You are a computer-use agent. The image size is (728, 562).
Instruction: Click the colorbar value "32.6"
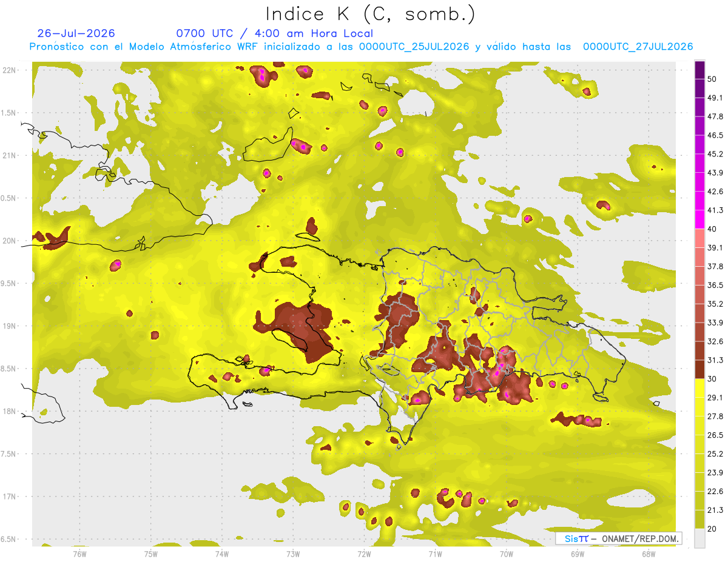716,341
